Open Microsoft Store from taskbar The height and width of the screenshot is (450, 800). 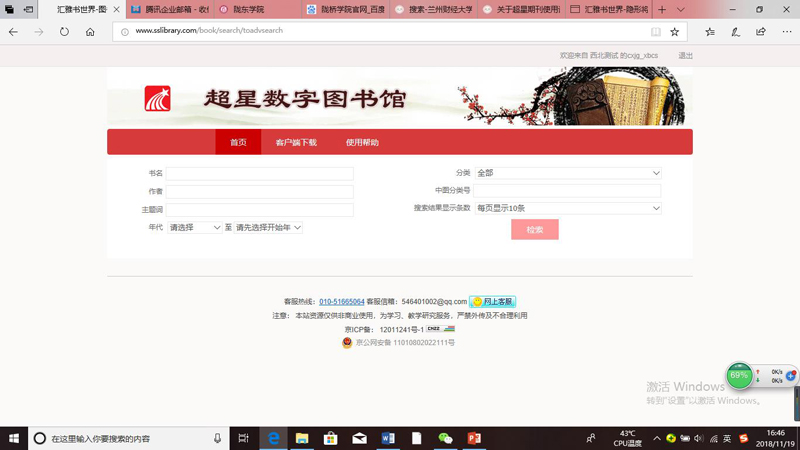(331, 438)
